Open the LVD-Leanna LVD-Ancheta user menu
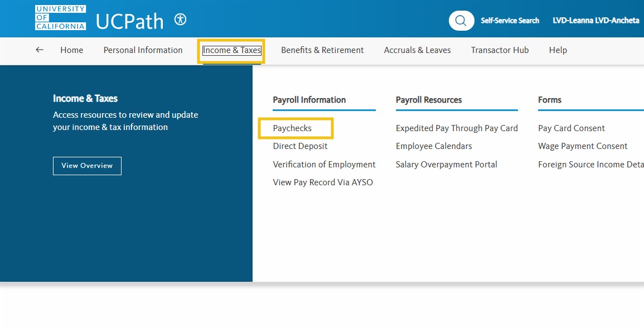644x332 pixels. (596, 21)
